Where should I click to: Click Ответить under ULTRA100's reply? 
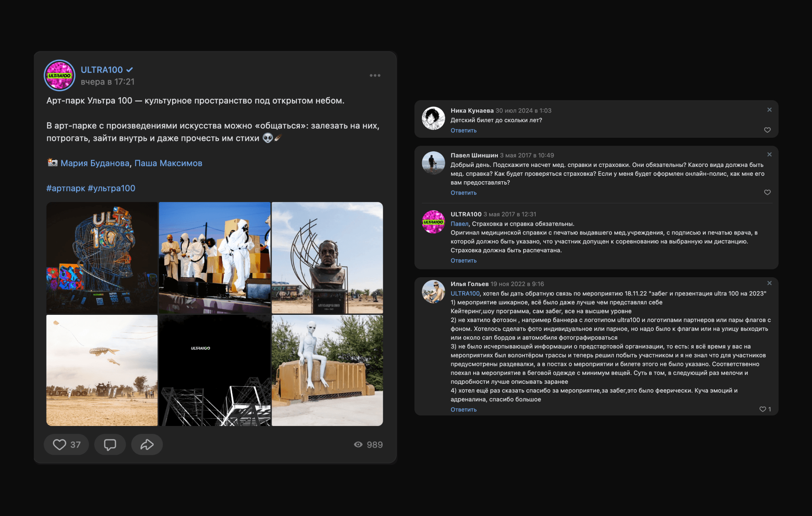464,261
